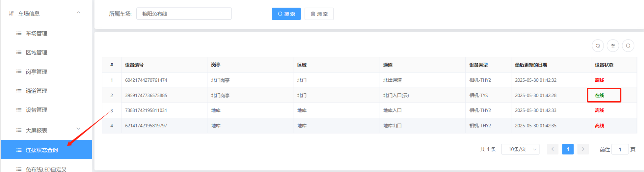Screen dimensions: 644x172
Task: Select page 1 in pagination
Action: [x=568, y=149]
